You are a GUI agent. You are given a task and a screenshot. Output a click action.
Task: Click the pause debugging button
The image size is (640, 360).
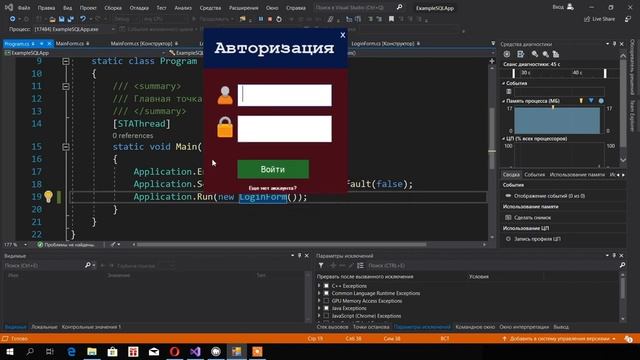tap(261, 19)
